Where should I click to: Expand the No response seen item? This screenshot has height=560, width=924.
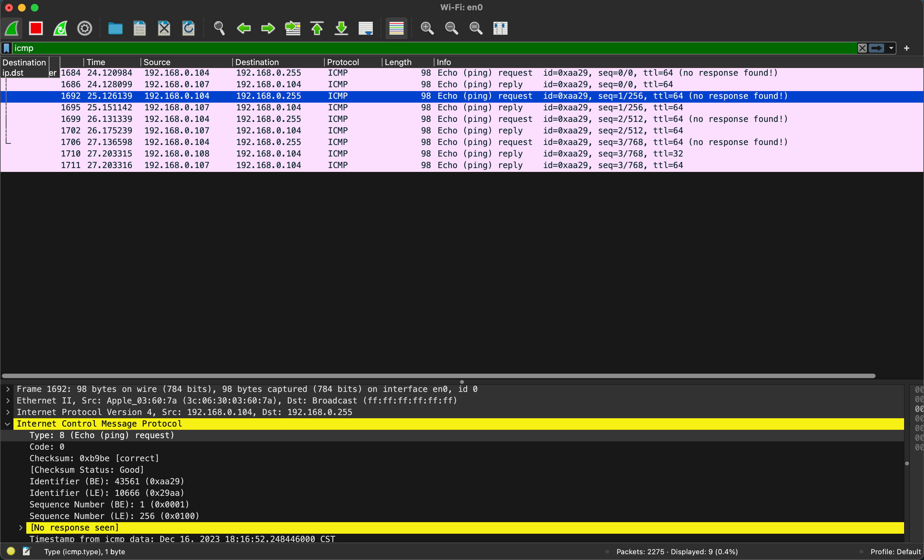coord(21,528)
